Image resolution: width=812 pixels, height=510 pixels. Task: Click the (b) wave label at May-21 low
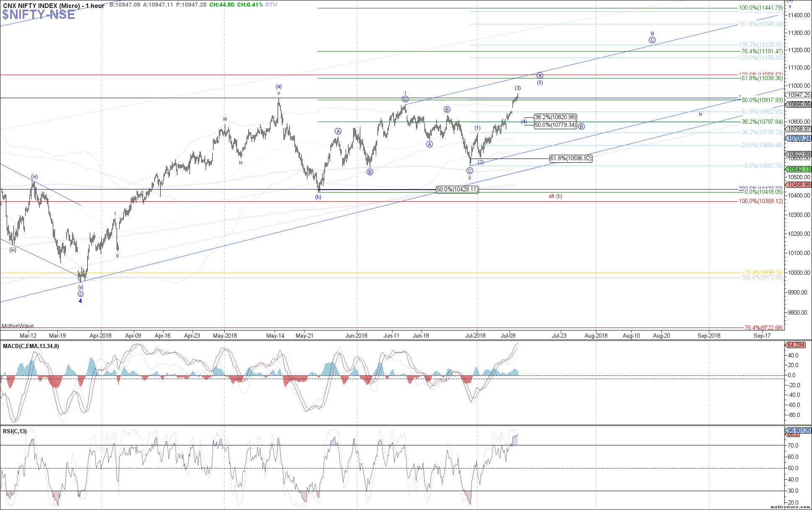318,197
